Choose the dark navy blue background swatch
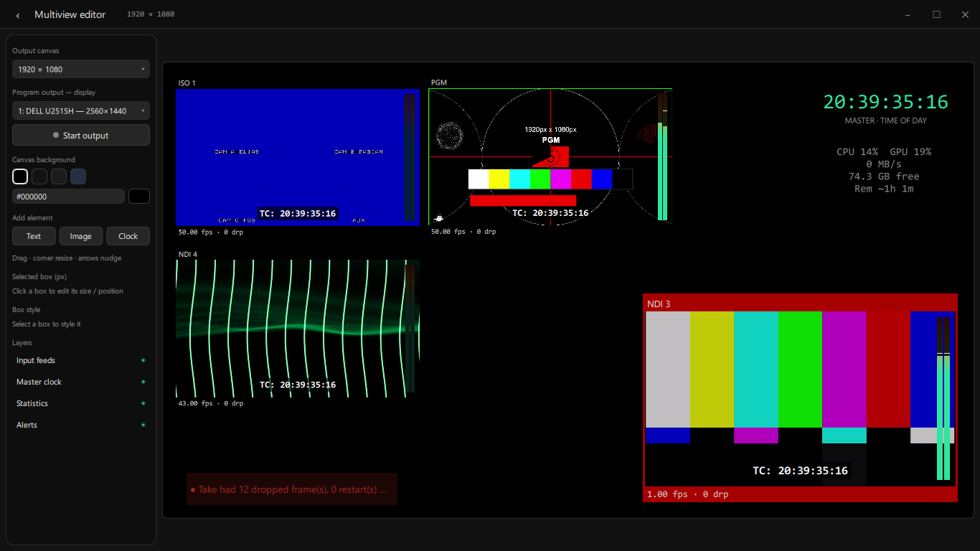980x551 pixels. 78,176
